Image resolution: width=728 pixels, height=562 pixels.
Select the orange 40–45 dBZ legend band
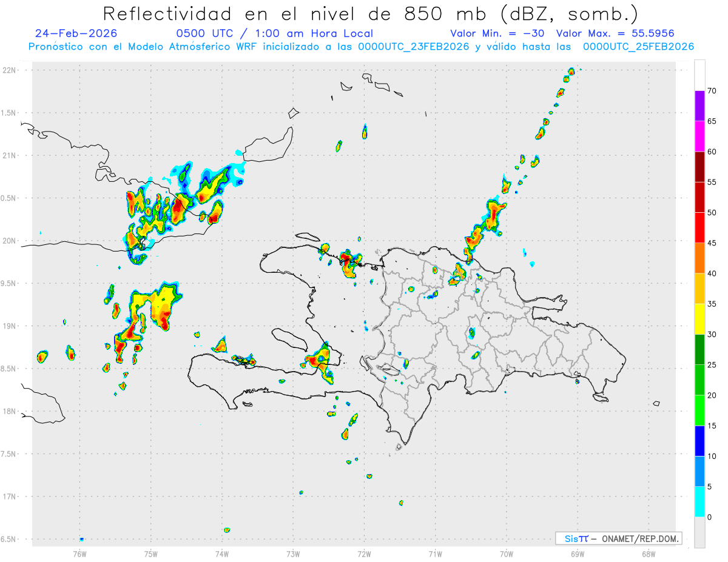point(699,258)
